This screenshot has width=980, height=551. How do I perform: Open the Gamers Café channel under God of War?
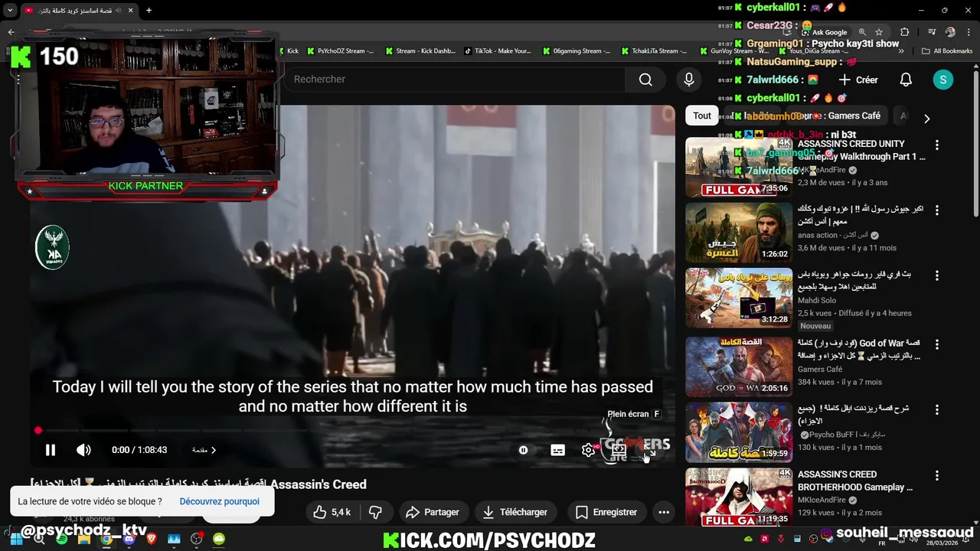[x=820, y=369]
